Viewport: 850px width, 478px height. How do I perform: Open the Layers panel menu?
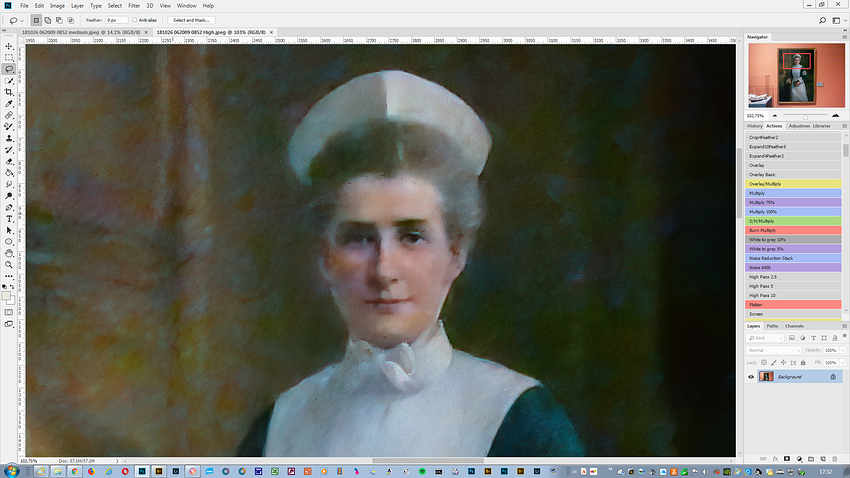tap(844, 326)
